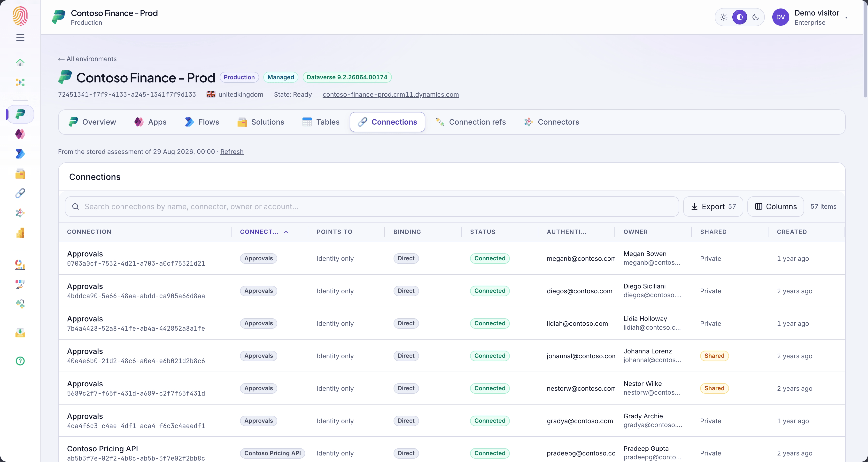
Task: Open Power Automate flows from the sidebar
Action: (20, 154)
